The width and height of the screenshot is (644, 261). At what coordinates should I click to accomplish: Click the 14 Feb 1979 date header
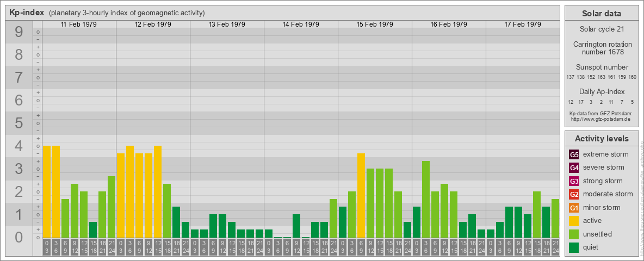pyautogui.click(x=301, y=24)
